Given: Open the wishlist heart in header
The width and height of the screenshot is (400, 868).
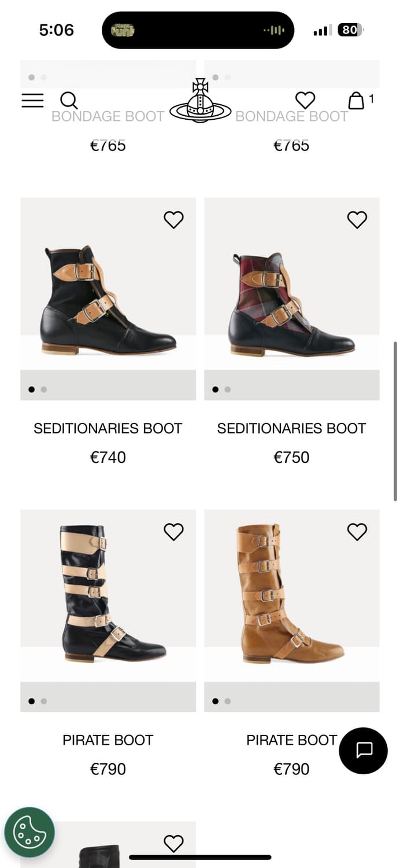Looking at the screenshot, I should [305, 101].
